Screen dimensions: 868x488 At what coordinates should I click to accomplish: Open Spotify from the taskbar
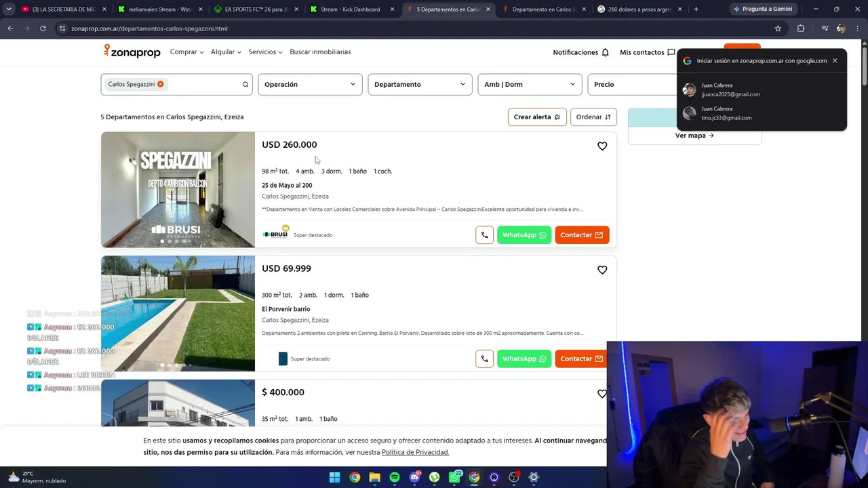click(395, 477)
